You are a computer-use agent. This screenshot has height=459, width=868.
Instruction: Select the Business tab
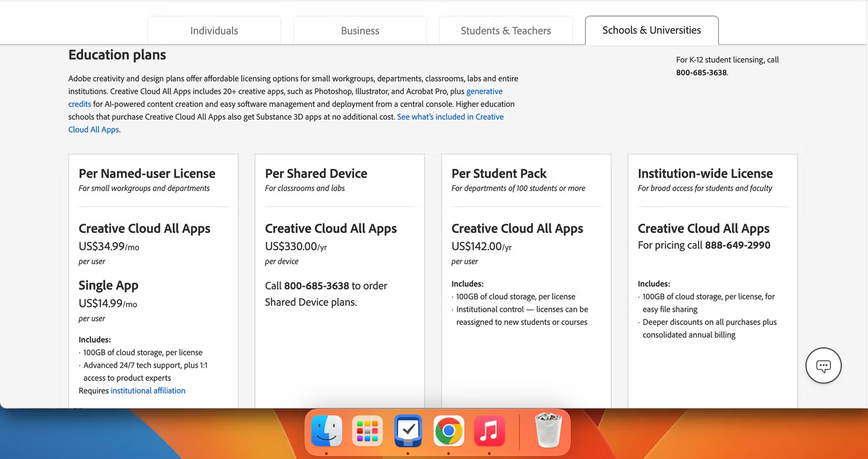[359, 31]
